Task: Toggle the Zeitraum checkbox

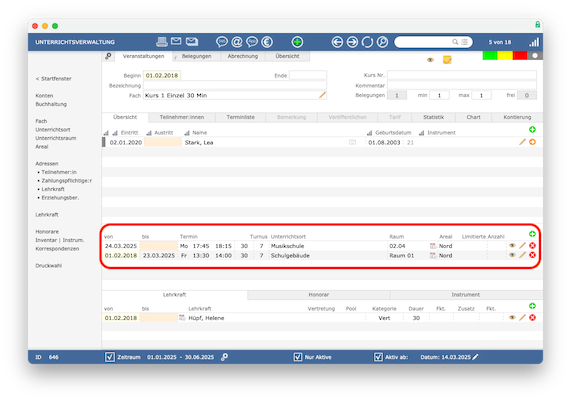Action: click(x=110, y=357)
